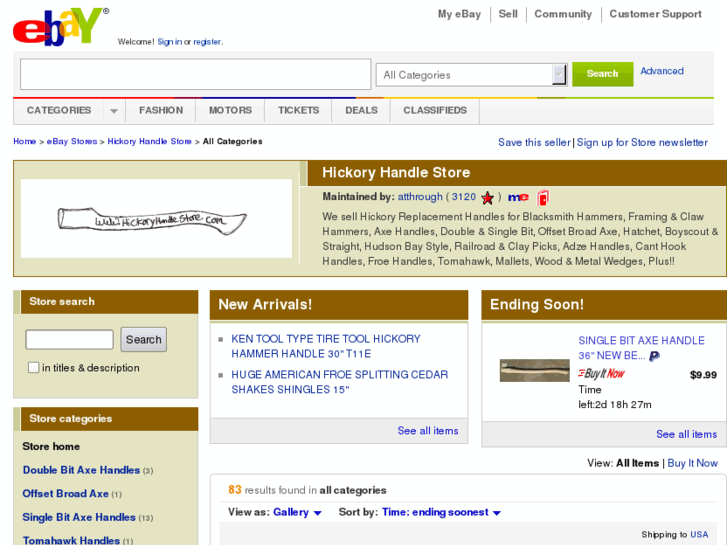Go to Home breadcrumb
This screenshot has height=545, width=727.
(25, 141)
